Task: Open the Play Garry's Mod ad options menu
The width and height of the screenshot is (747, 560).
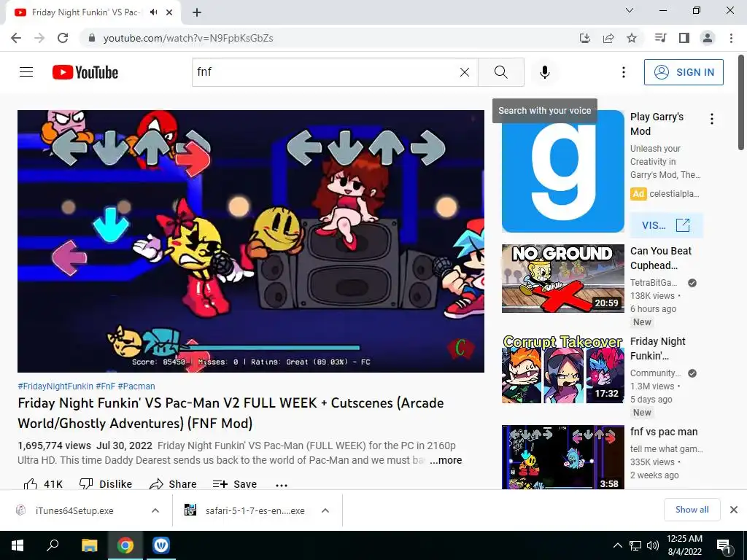Action: 712,119
